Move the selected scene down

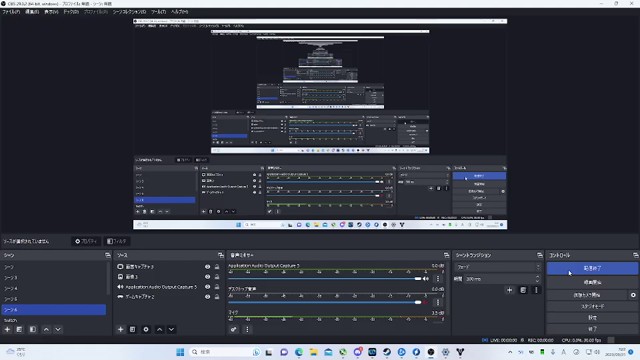[58, 329]
